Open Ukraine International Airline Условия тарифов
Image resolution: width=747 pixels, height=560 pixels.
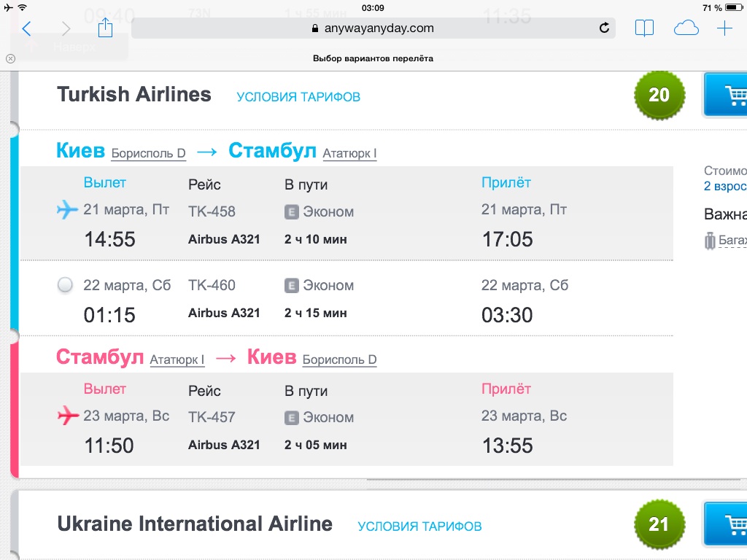click(x=419, y=526)
